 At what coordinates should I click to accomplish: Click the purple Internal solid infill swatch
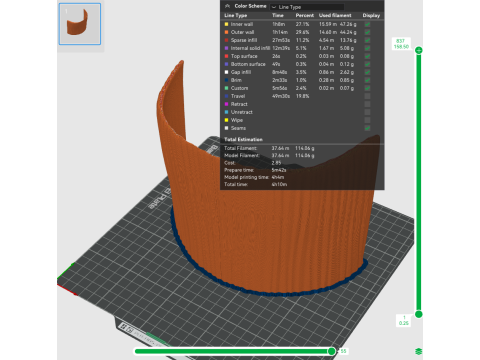pyautogui.click(x=227, y=48)
